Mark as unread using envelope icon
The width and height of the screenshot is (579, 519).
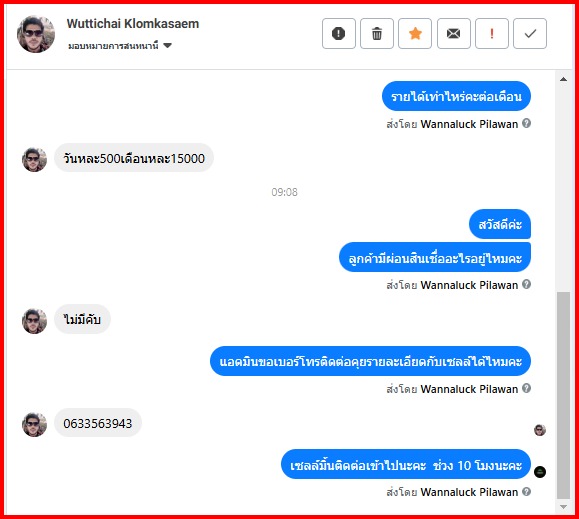(x=453, y=34)
